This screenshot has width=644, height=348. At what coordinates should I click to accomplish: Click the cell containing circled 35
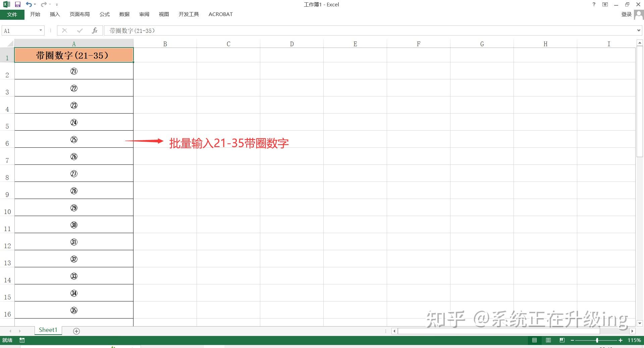pos(74,310)
